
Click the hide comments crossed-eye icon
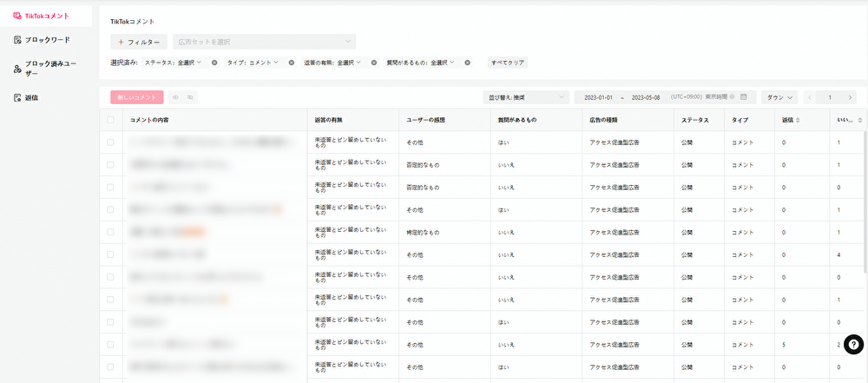click(x=189, y=97)
